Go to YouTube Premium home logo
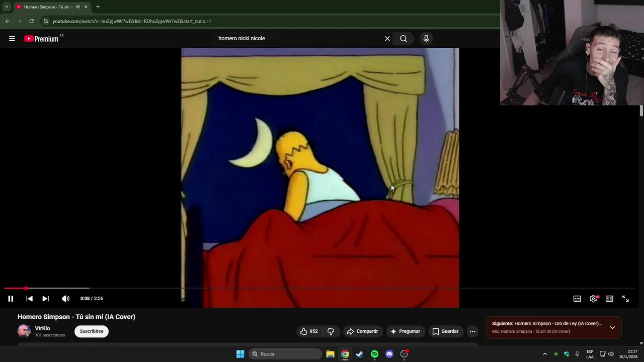Viewport: 644px width, 362px height. coord(42,39)
